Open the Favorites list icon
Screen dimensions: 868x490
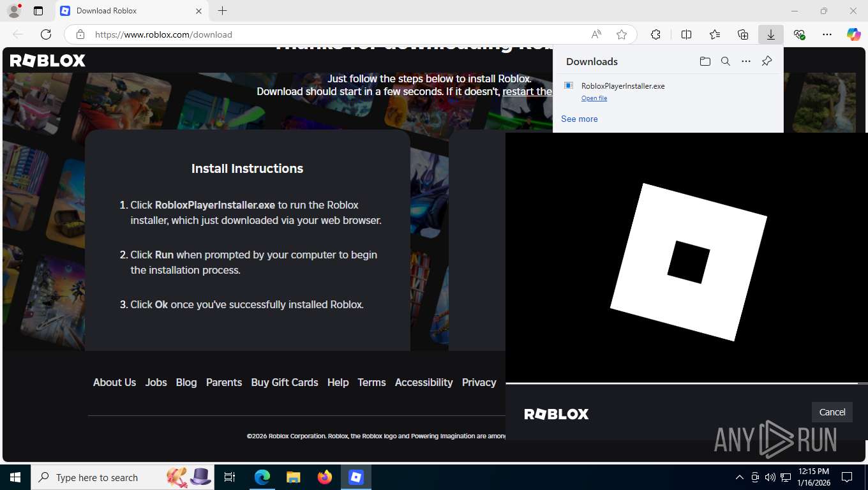[715, 34]
